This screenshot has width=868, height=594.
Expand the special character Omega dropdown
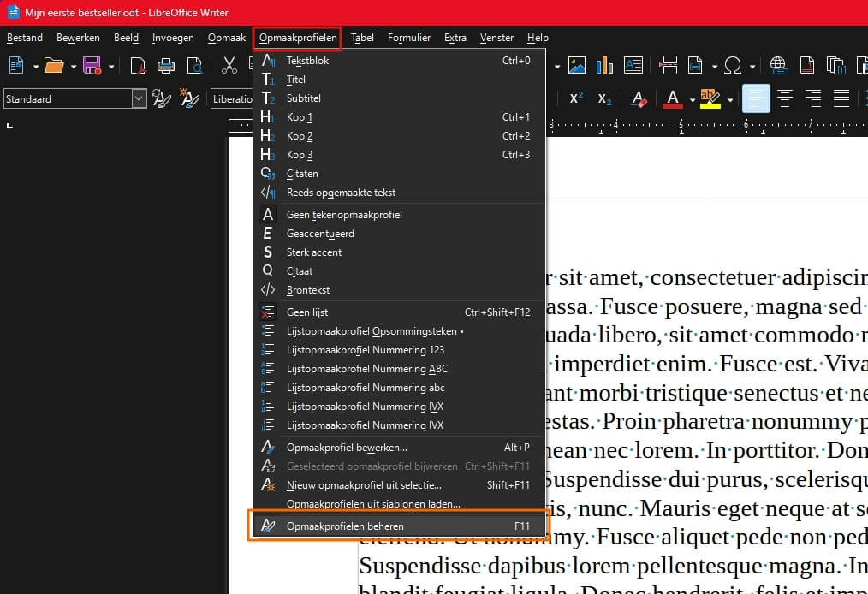click(x=752, y=66)
